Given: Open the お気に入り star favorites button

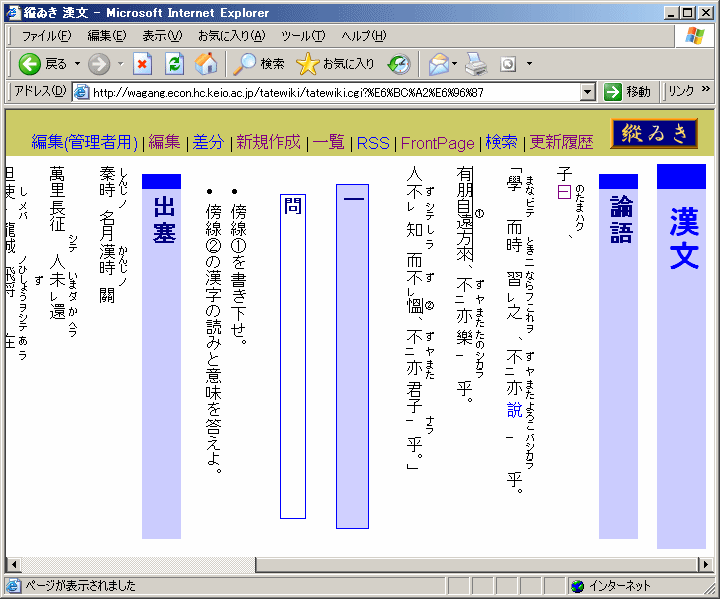Looking at the screenshot, I should 336,64.
